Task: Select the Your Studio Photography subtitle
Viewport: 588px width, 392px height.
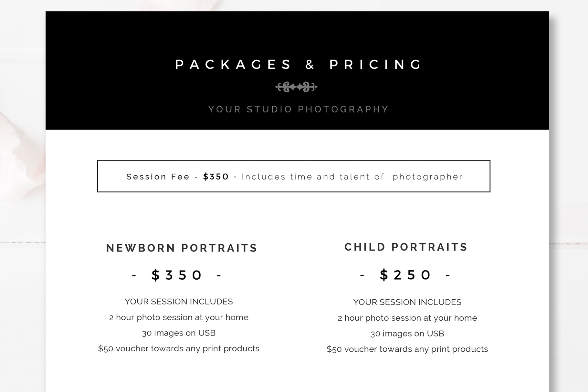Action: coord(299,109)
